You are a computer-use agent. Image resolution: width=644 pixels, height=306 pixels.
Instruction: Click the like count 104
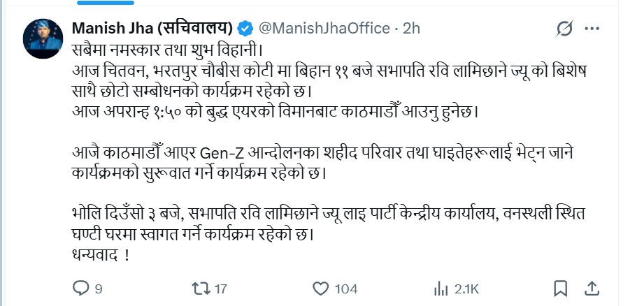coord(346,289)
